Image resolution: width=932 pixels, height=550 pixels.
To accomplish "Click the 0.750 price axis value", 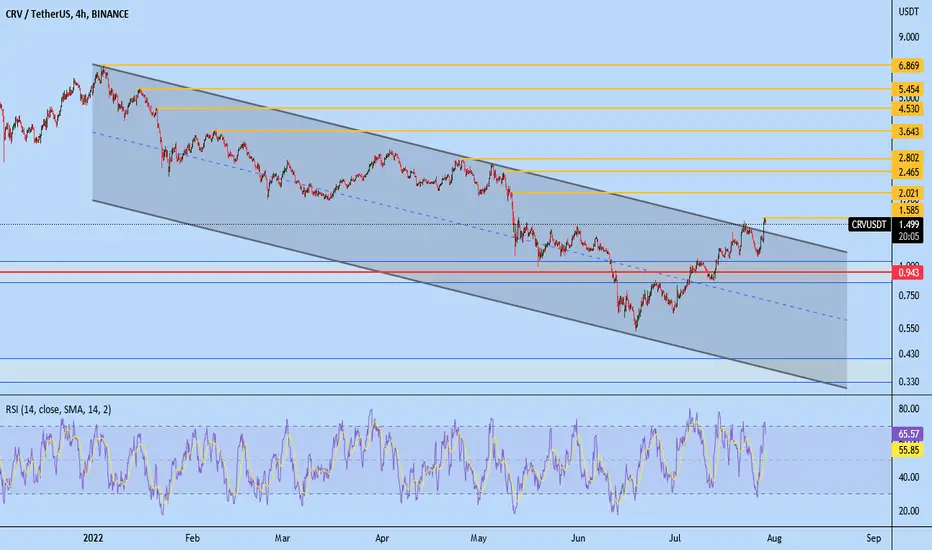I will 909,296.
